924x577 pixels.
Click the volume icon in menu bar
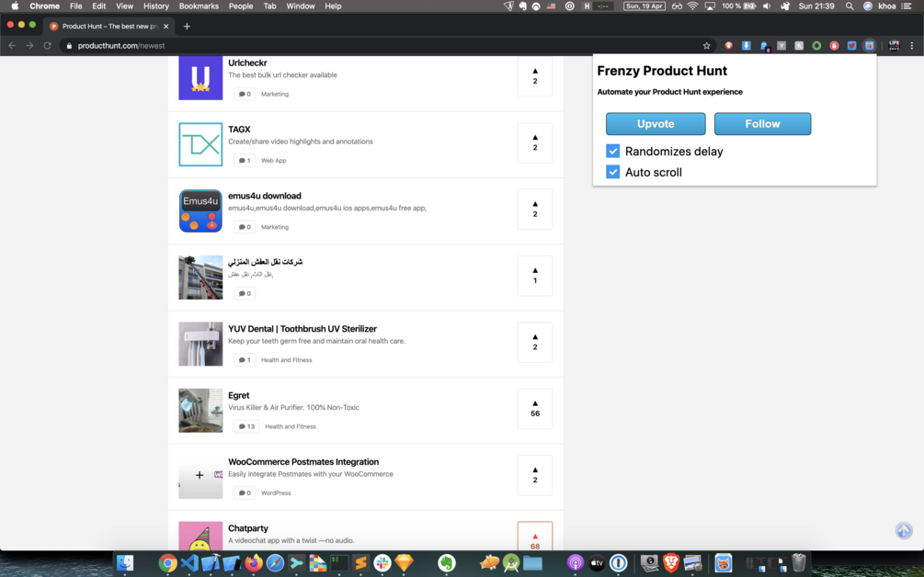767,6
